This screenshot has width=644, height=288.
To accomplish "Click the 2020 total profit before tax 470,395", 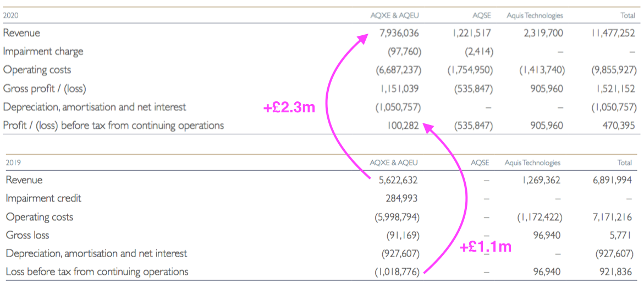I will click(x=619, y=126).
